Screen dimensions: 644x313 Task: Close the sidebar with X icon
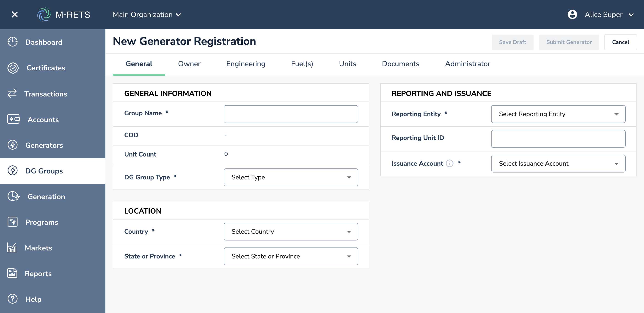[14, 14]
